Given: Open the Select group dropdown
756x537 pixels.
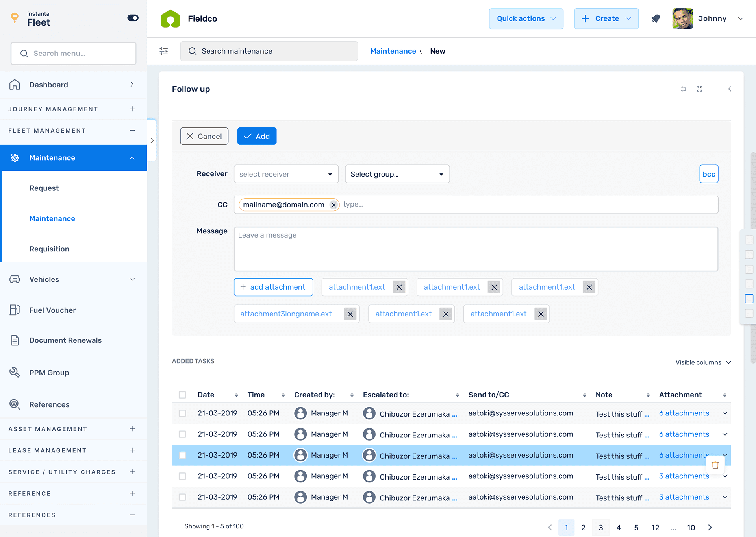Looking at the screenshot, I should (397, 174).
